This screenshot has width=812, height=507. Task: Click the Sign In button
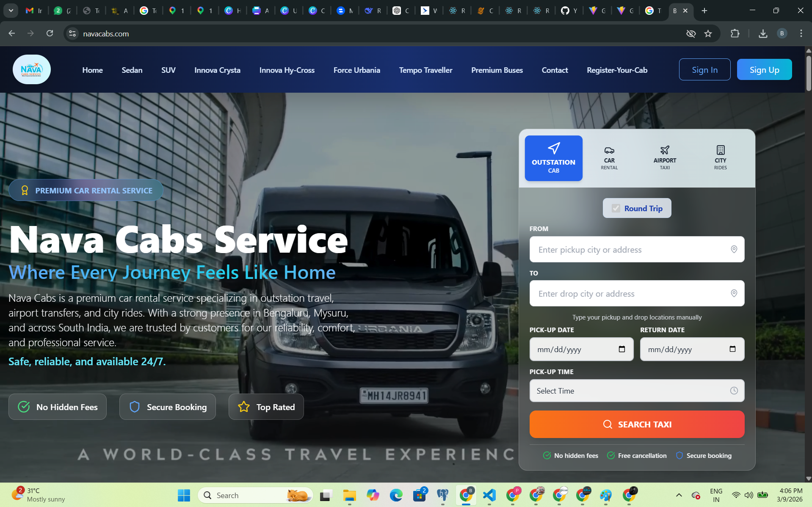704,69
